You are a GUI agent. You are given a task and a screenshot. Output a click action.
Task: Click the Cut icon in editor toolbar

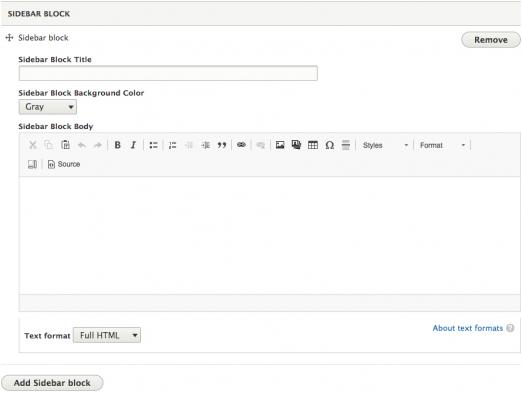[33, 145]
